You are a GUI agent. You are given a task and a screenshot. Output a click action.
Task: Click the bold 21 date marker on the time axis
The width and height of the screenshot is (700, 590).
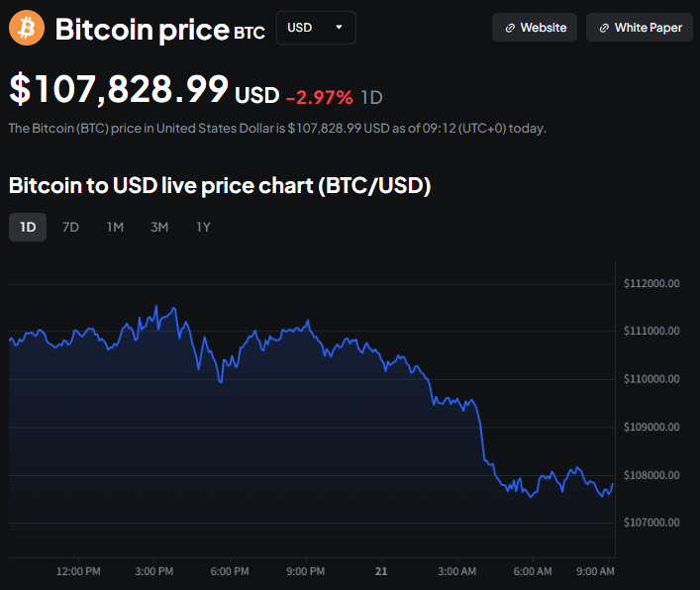(381, 571)
